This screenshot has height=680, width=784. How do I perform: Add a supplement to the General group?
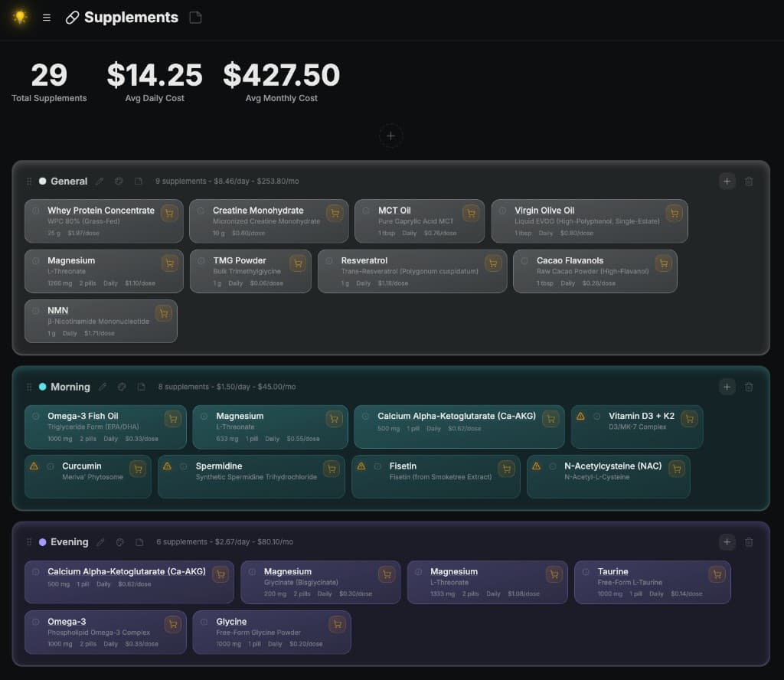point(727,181)
